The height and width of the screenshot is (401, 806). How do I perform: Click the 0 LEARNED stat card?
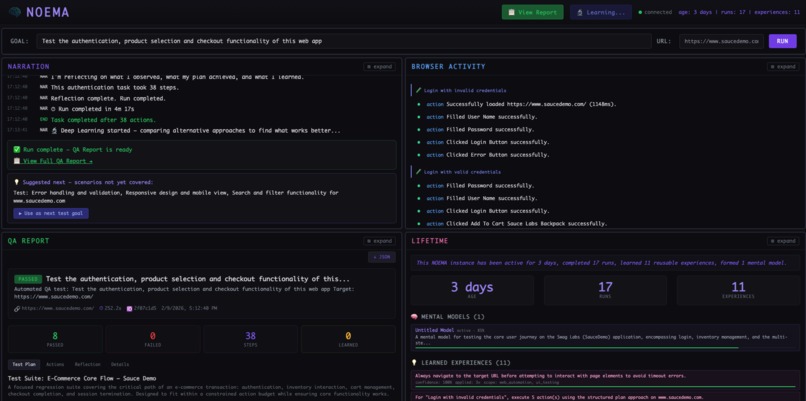348,339
